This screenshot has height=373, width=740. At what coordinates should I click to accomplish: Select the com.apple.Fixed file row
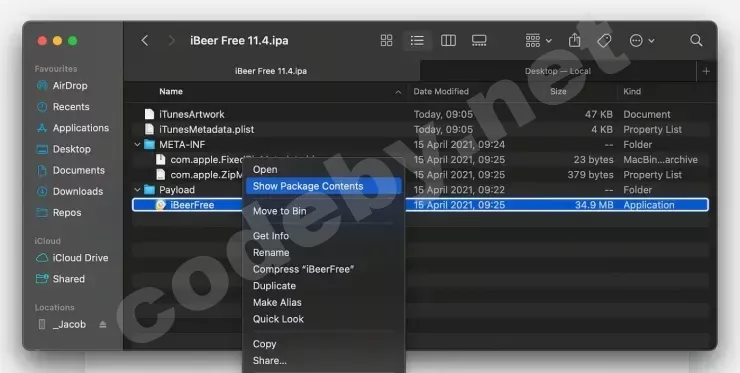pyautogui.click(x=420, y=160)
